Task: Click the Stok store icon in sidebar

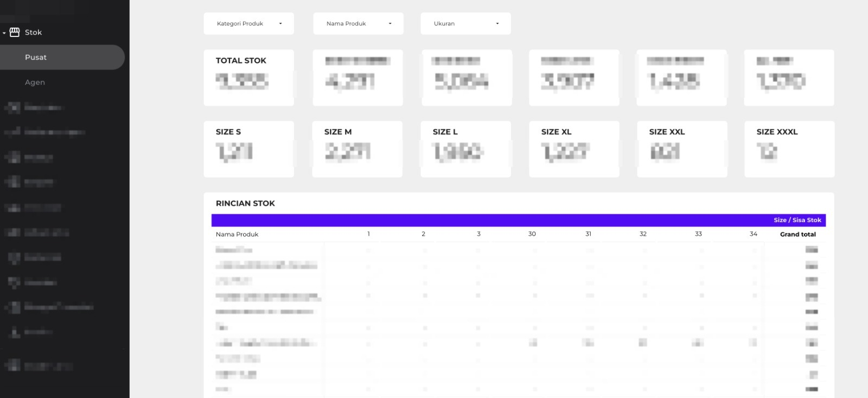Action: click(x=15, y=33)
